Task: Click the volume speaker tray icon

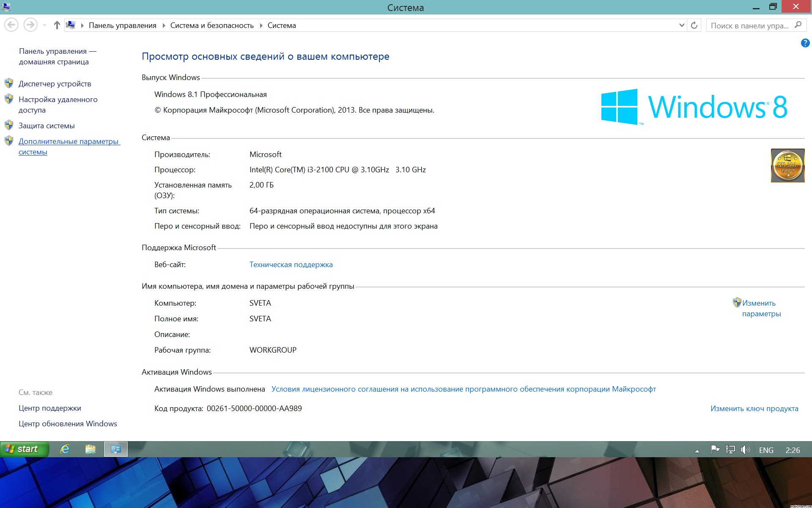Action: [x=745, y=450]
